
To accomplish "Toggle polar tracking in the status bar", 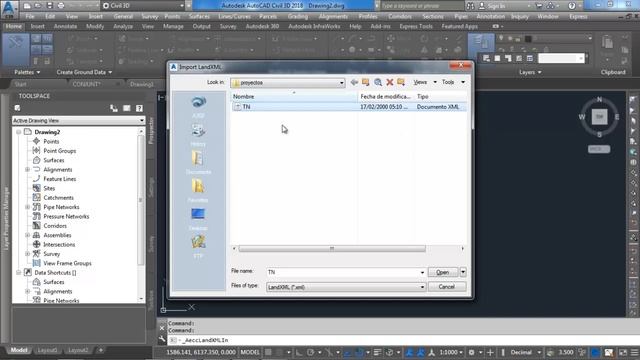I will point(311,352).
